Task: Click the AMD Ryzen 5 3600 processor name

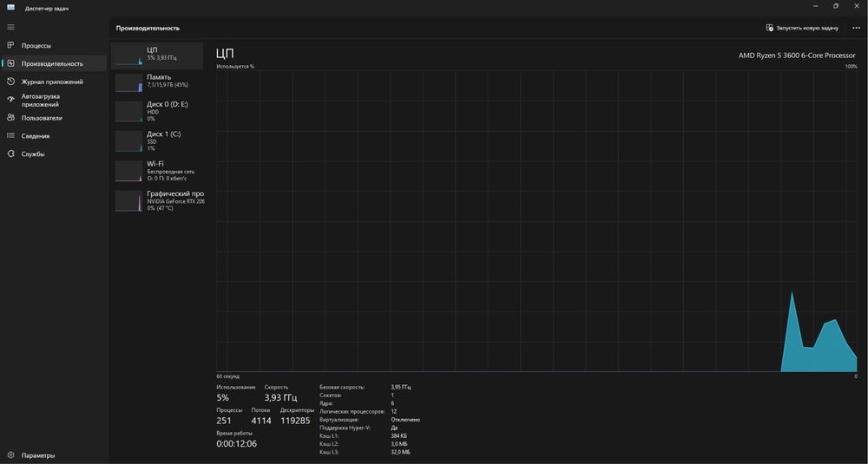Action: (x=797, y=56)
